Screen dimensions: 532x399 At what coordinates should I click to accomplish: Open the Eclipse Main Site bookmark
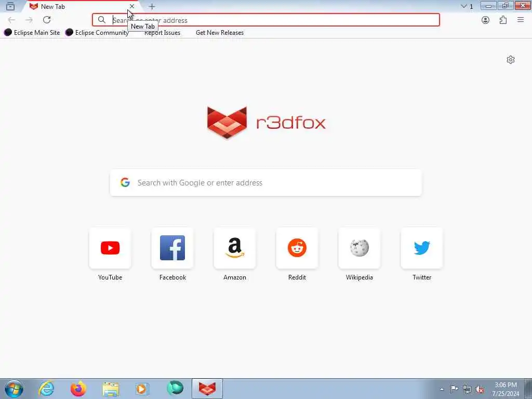pyautogui.click(x=32, y=33)
